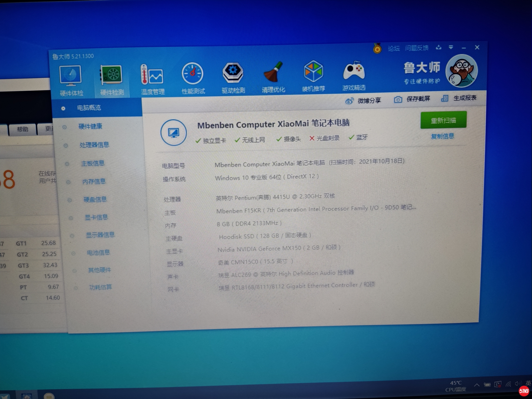Open 游戏精选 game controller icon
Screen dimensions: 532x399
tap(354, 76)
